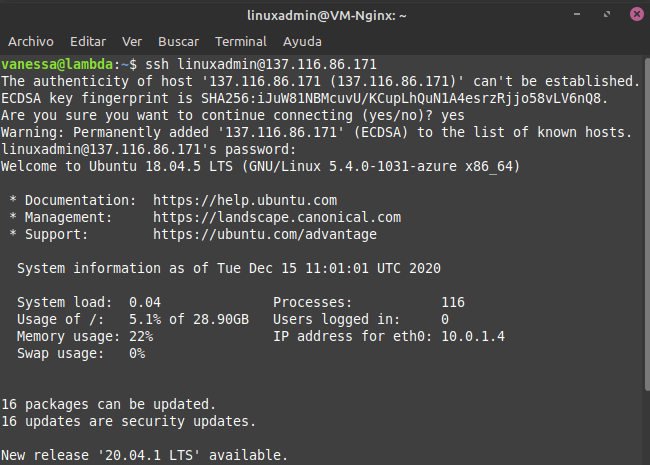Click the New release '20.04.1 LTS' line
650x465 pixels.
pyautogui.click(x=144, y=455)
